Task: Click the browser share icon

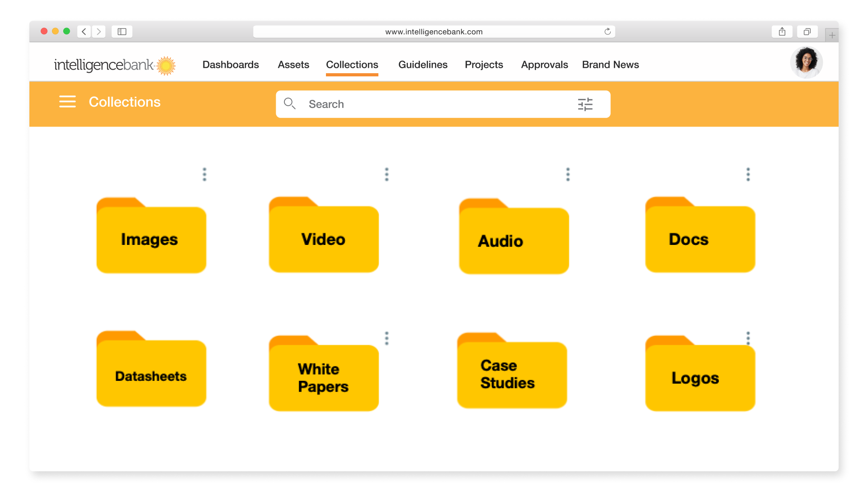Action: tap(782, 32)
